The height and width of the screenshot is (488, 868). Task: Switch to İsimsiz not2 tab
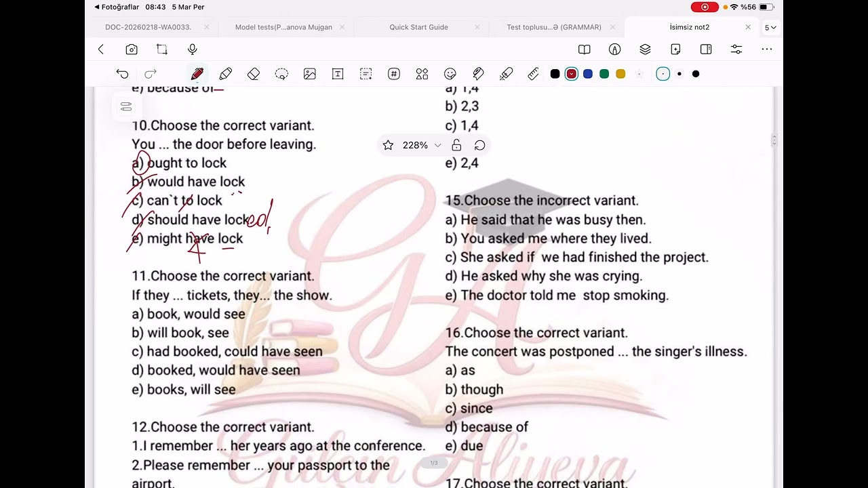tap(690, 27)
